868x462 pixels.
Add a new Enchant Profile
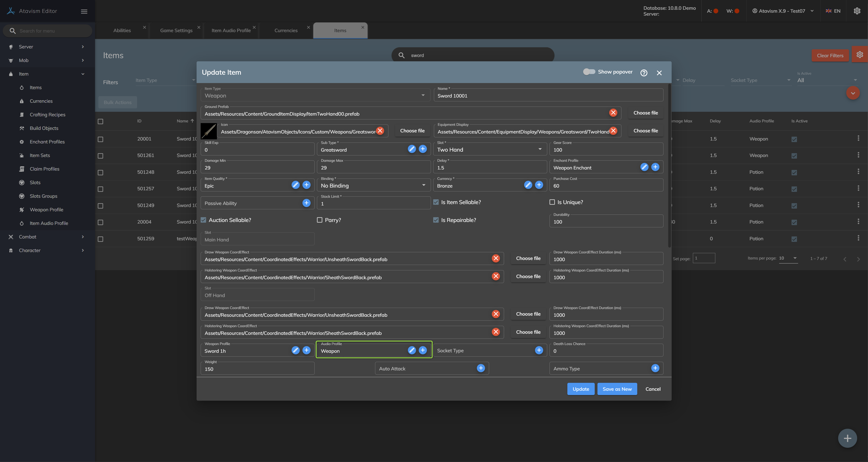655,167
